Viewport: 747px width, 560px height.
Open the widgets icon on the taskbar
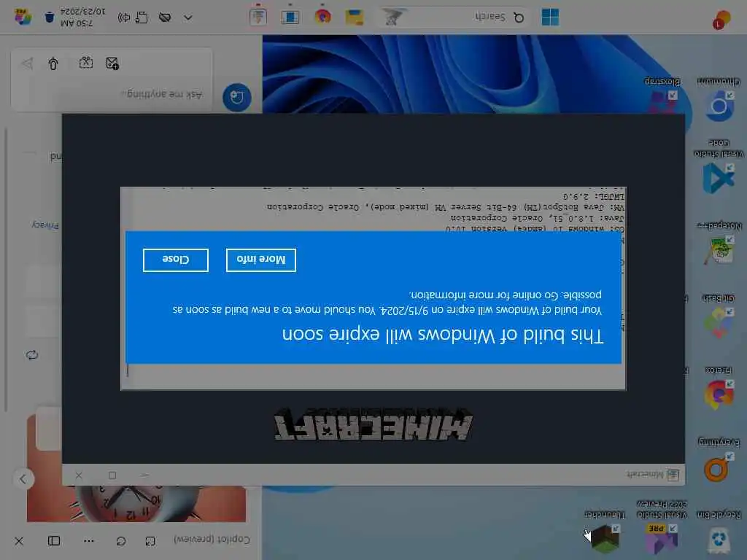tap(722, 19)
